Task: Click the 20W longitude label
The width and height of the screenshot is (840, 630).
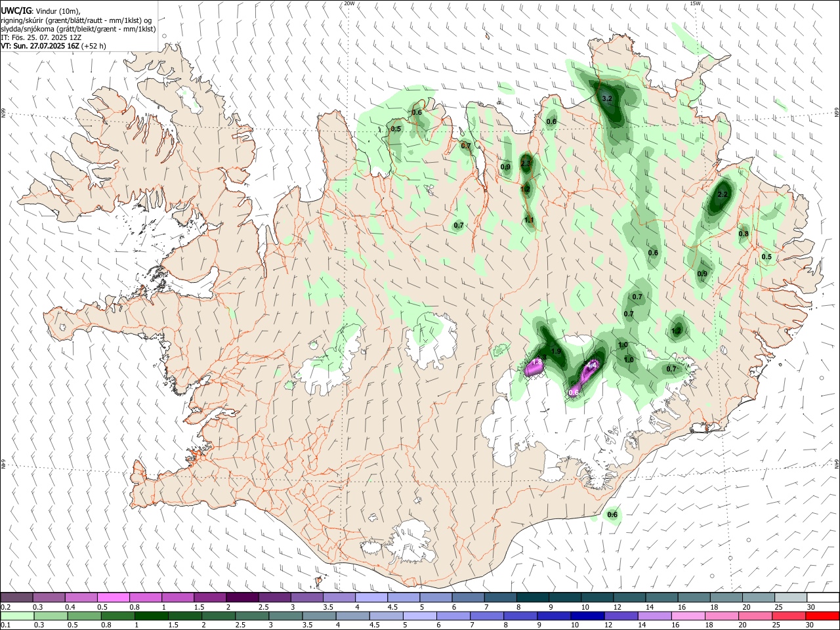Action: click(349, 3)
